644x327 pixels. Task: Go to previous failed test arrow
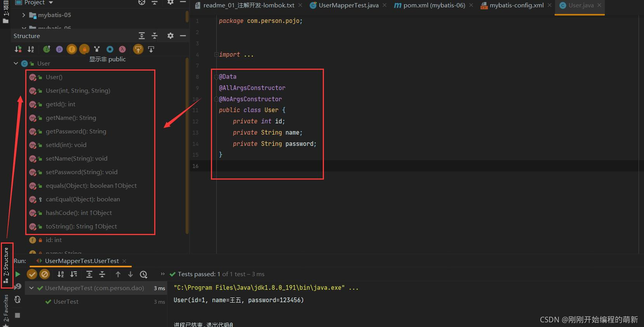(118, 274)
